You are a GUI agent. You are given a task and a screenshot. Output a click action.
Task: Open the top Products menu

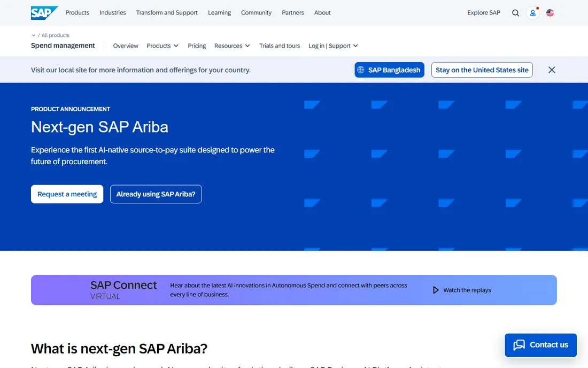(78, 13)
